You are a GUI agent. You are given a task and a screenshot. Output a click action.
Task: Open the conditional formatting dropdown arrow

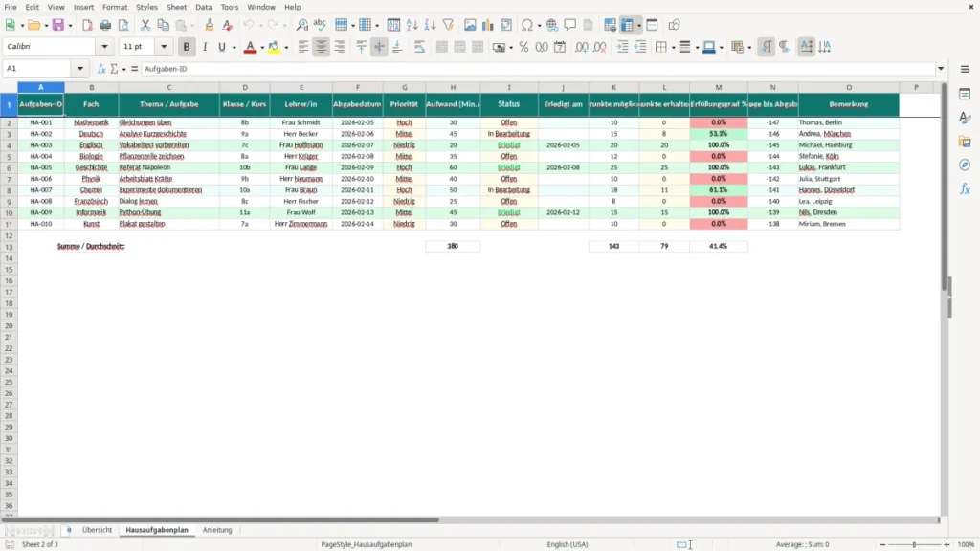749,48
